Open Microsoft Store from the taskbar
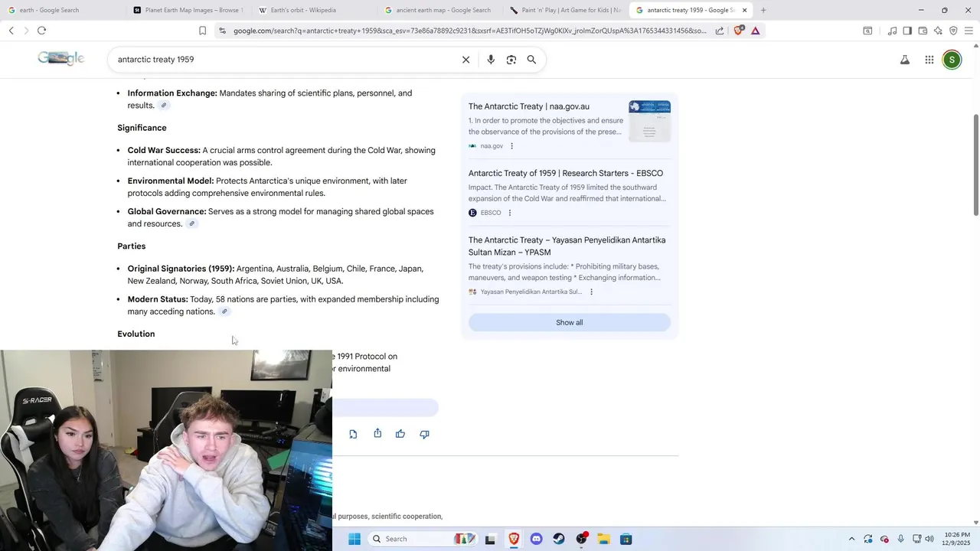This screenshot has width=980, height=551. [x=626, y=539]
